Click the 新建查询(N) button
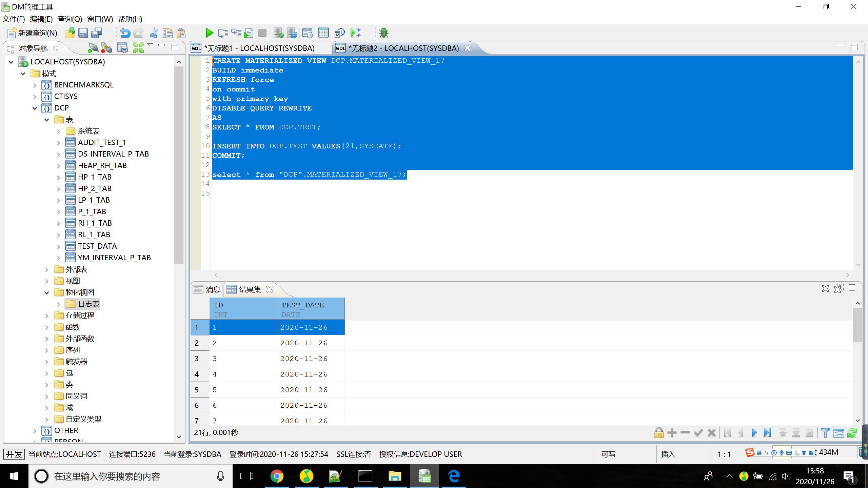The height and width of the screenshot is (488, 868). (33, 33)
